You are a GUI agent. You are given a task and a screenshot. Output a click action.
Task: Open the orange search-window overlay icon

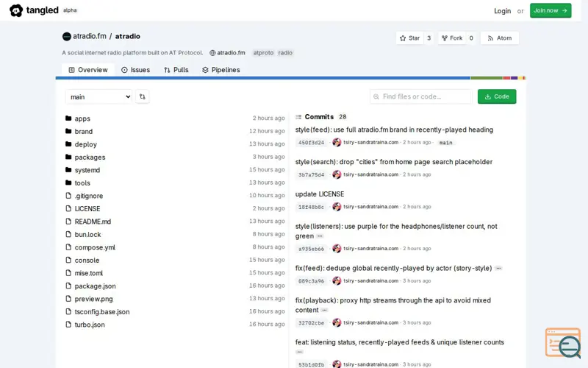pos(563,343)
